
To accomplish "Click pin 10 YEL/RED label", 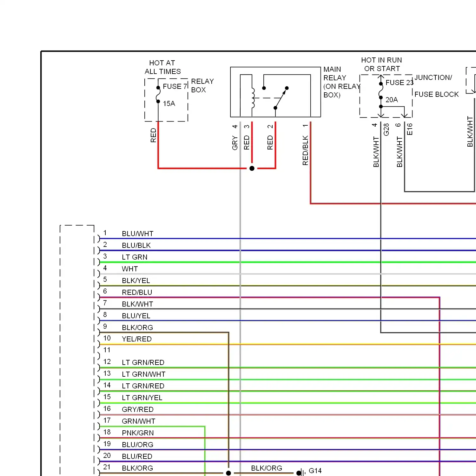I will (137, 339).
